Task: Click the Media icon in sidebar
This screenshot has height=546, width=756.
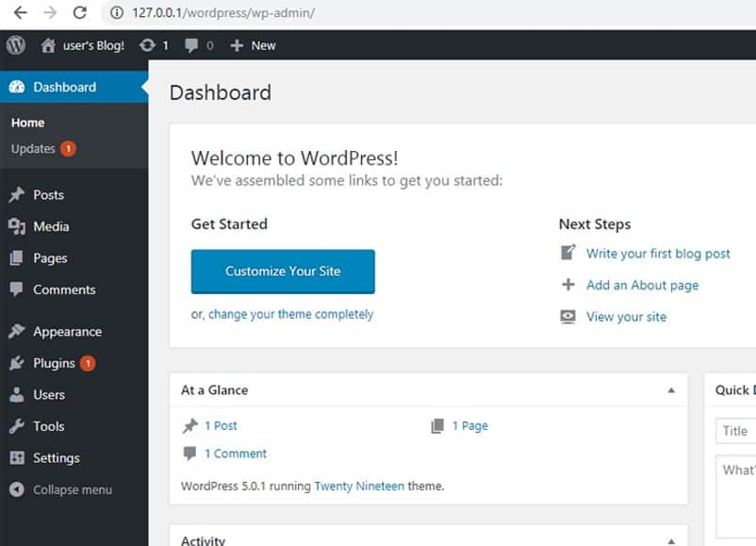Action: (x=16, y=226)
